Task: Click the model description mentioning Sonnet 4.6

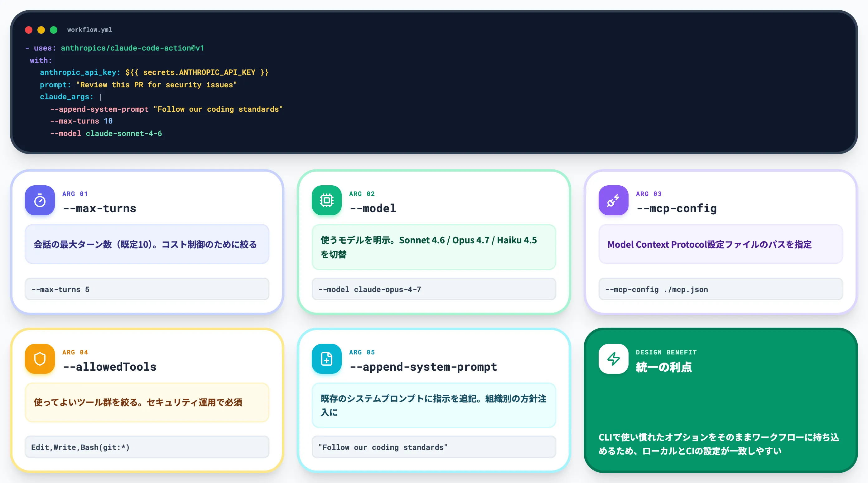Action: tap(434, 247)
